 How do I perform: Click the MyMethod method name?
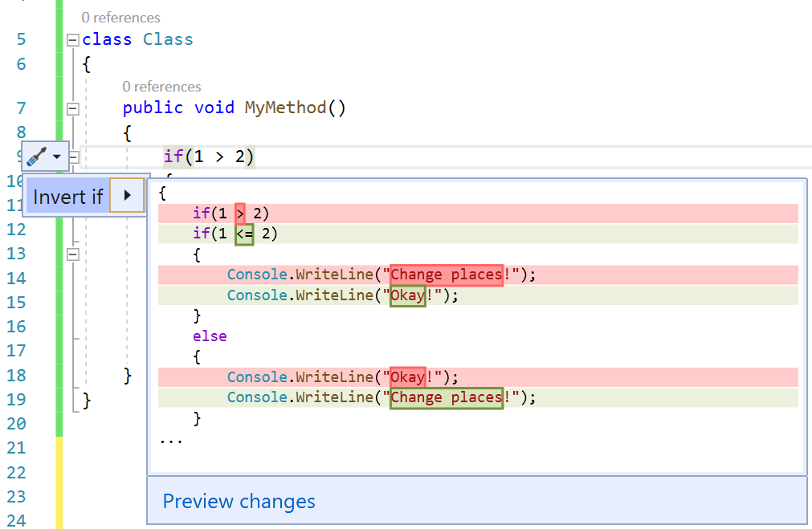coord(285,108)
